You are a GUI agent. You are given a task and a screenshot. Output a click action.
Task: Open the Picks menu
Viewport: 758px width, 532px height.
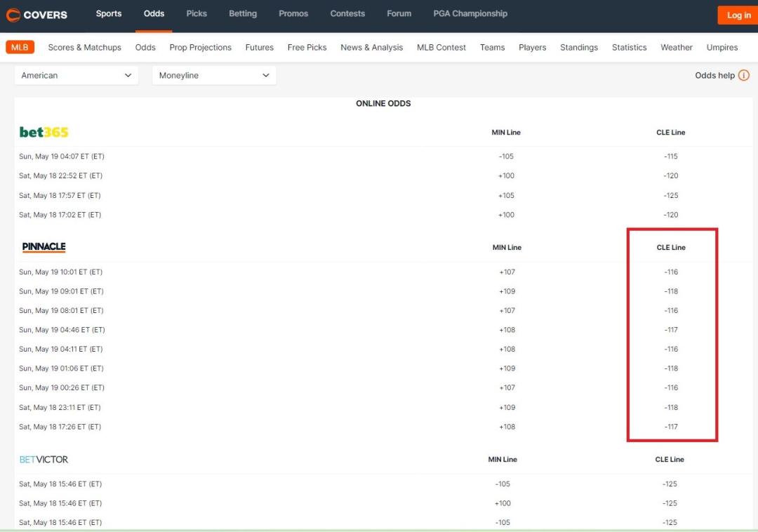[x=197, y=13]
